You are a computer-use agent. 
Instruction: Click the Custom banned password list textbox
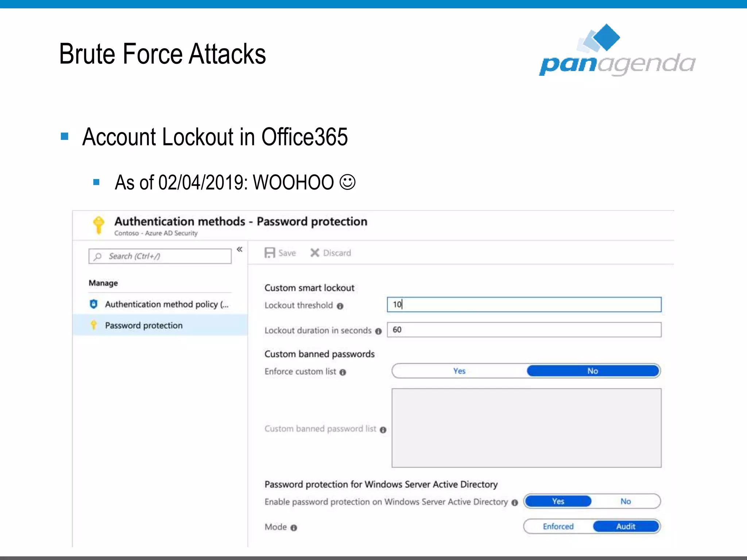coord(526,428)
